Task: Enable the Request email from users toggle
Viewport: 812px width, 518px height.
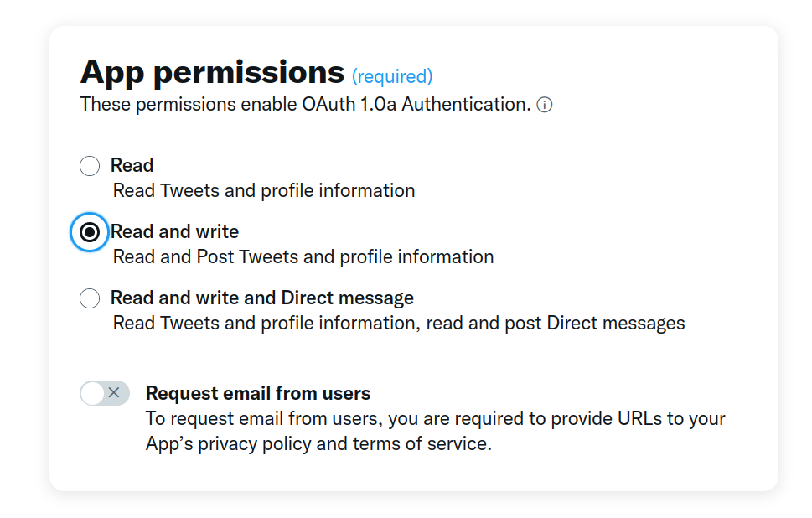Action: (105, 393)
